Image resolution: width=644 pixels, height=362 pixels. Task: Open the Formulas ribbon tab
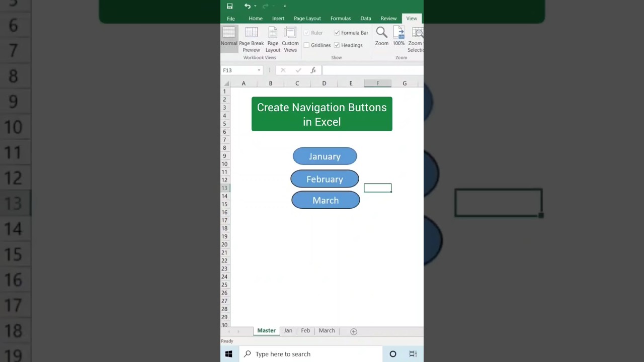point(341,19)
